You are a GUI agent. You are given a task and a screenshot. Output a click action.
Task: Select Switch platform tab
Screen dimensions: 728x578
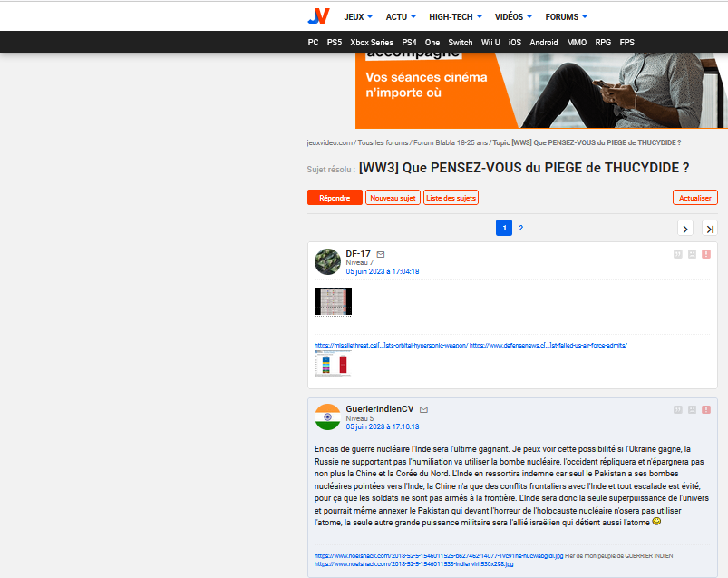461,43
